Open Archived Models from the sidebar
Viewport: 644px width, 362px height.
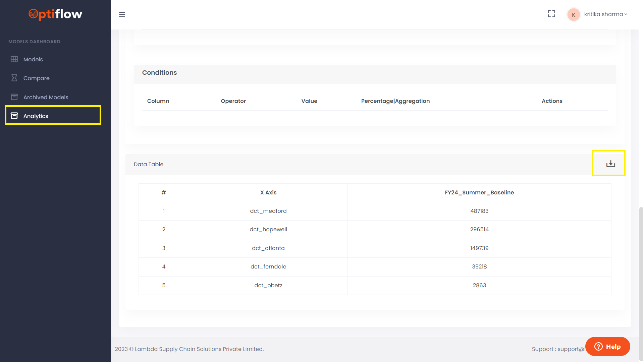46,97
